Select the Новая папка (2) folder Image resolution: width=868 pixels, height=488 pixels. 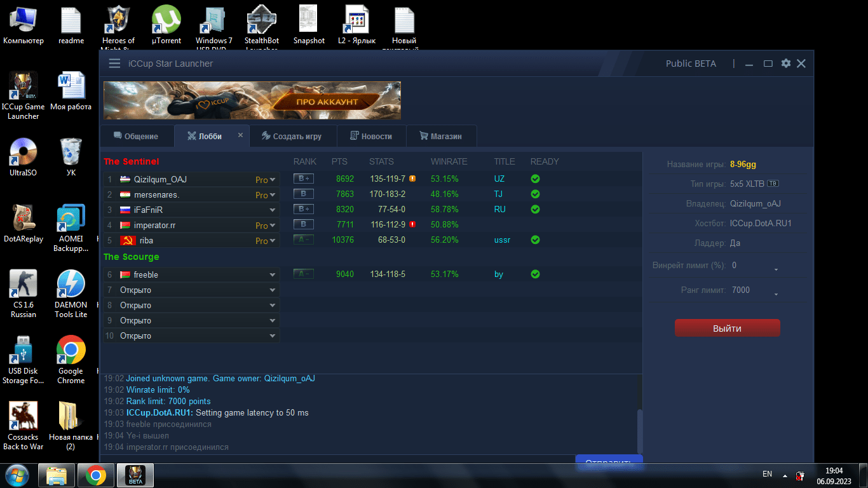click(x=71, y=426)
